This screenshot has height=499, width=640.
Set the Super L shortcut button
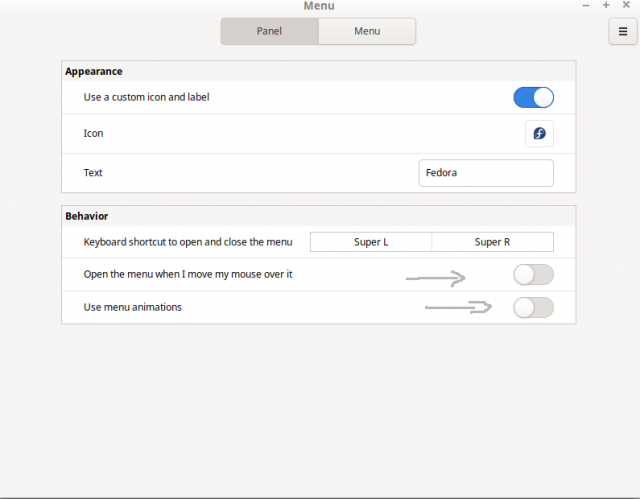click(371, 242)
